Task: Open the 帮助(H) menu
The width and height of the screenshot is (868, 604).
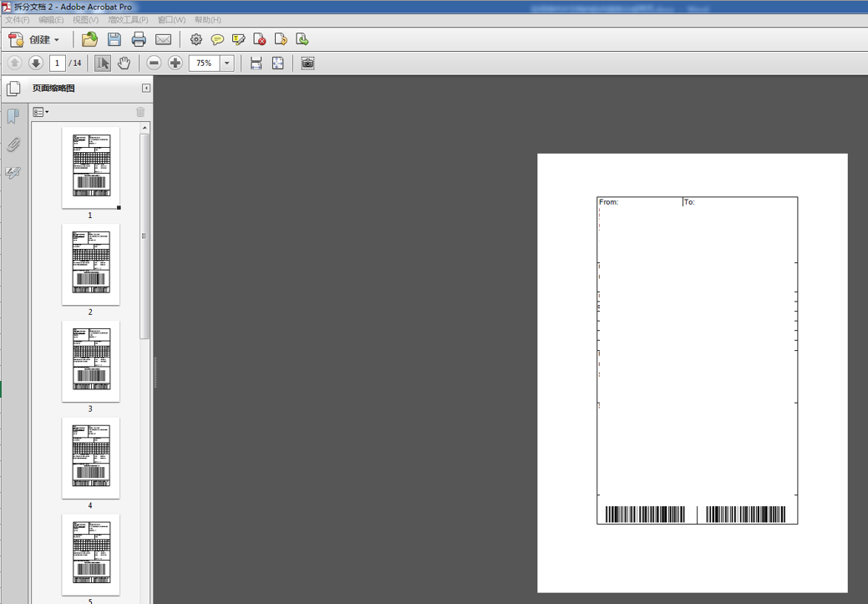Action: (x=207, y=20)
